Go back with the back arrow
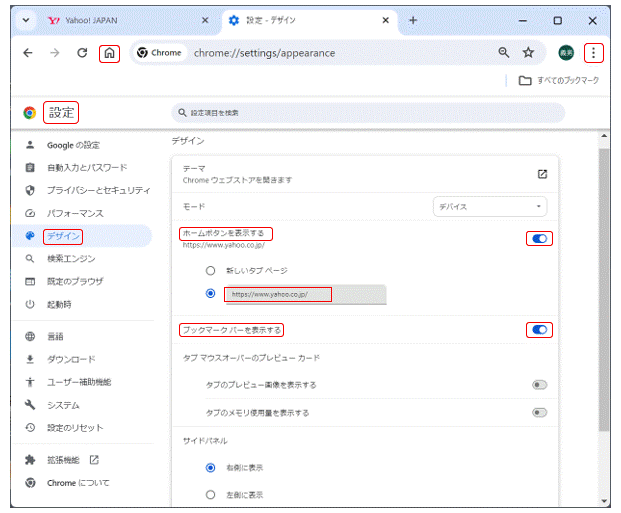 28,53
